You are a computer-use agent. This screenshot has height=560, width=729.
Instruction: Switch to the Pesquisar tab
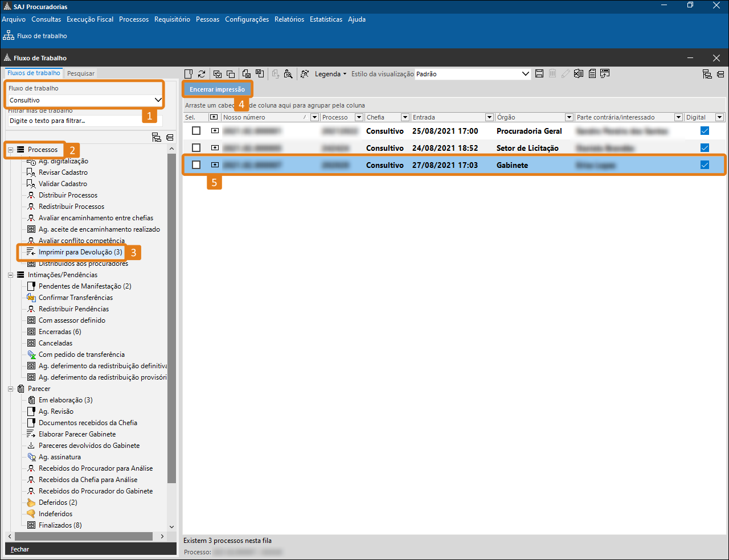81,73
